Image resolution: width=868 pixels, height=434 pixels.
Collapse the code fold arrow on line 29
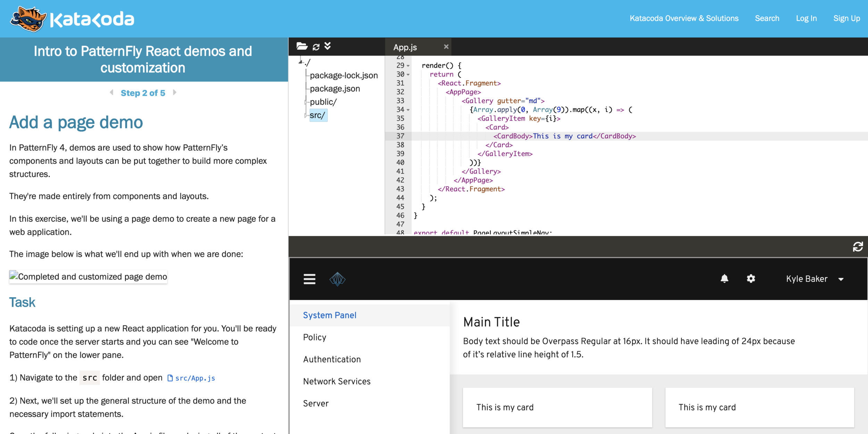[408, 66]
